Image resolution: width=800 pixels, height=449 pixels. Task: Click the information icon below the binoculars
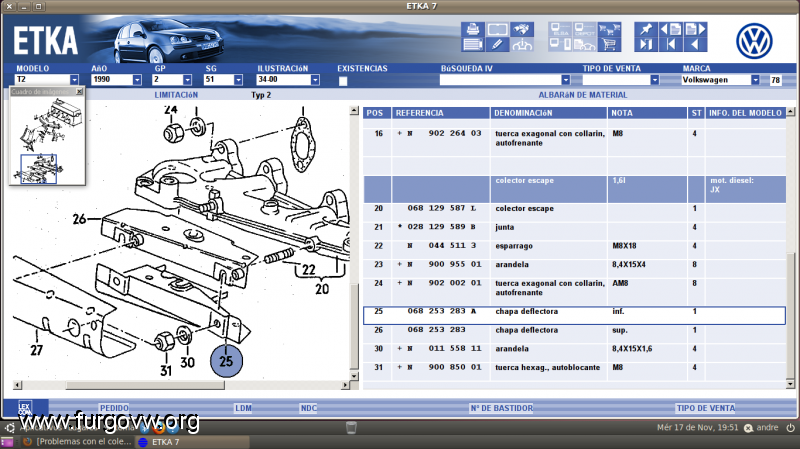click(522, 44)
